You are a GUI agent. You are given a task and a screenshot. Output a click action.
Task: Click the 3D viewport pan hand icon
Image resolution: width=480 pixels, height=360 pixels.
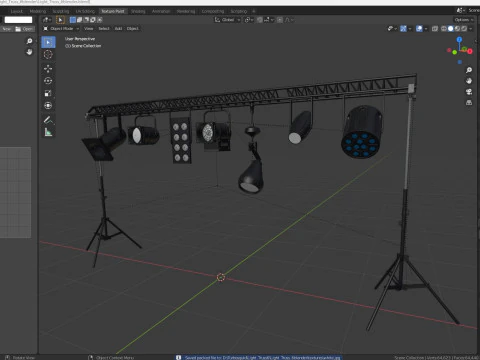pyautogui.click(x=469, y=81)
